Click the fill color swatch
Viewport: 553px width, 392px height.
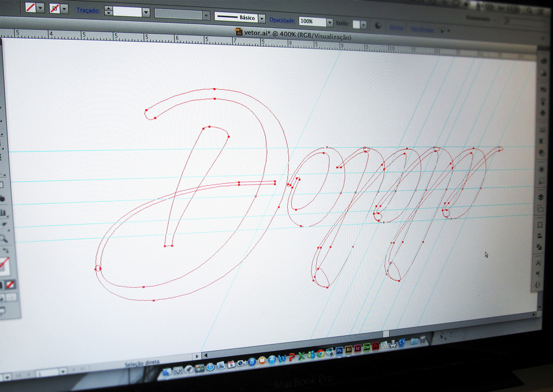point(30,7)
